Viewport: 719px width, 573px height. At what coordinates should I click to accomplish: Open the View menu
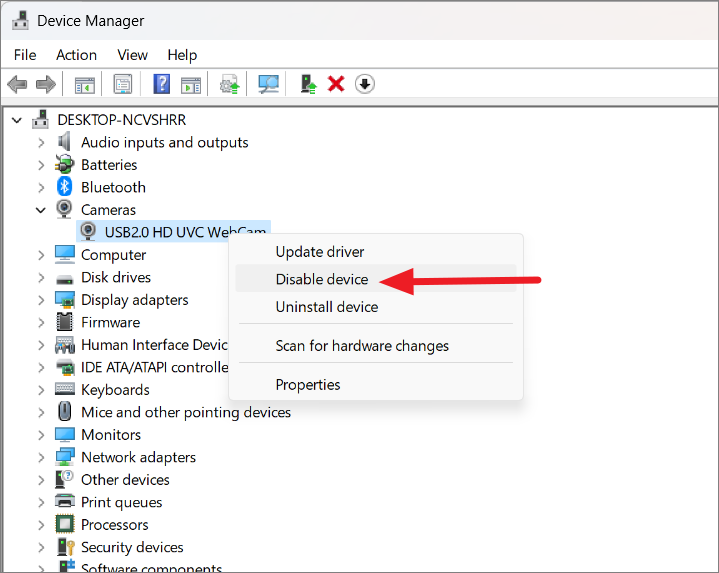coord(132,55)
